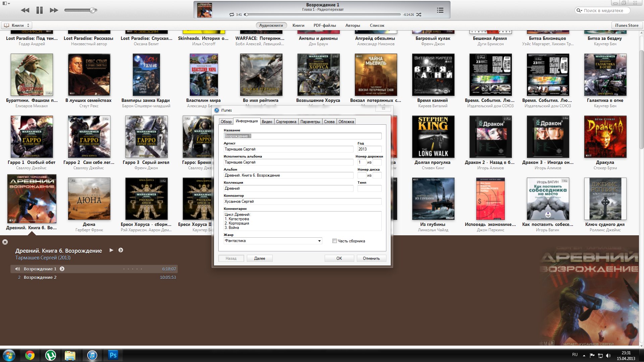Open the Обложка tab in dialog

346,122
